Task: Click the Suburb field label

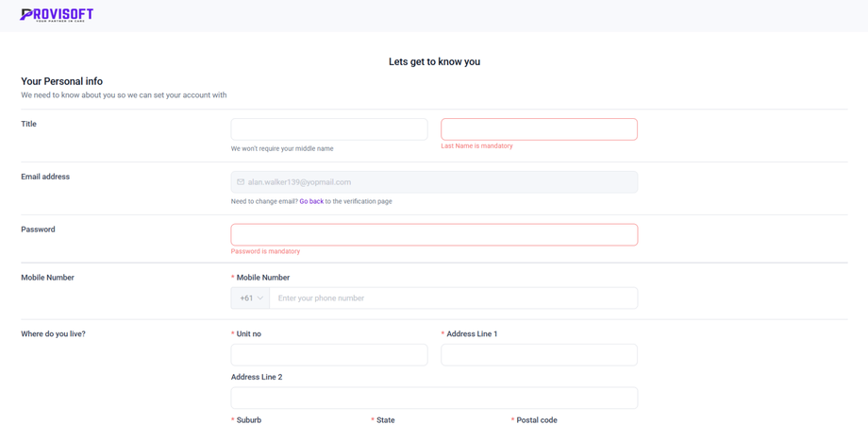Action: tap(248, 420)
